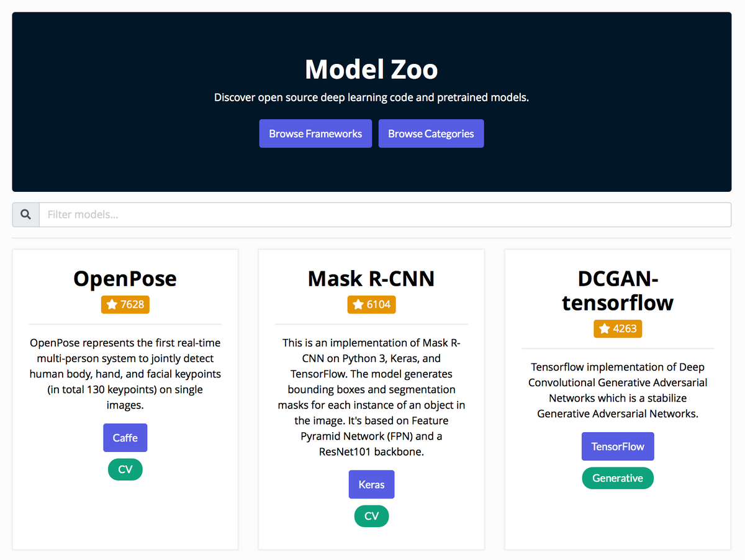Click the DCGAN-tensorflow description text
This screenshot has height=560, width=745.
pos(618,390)
